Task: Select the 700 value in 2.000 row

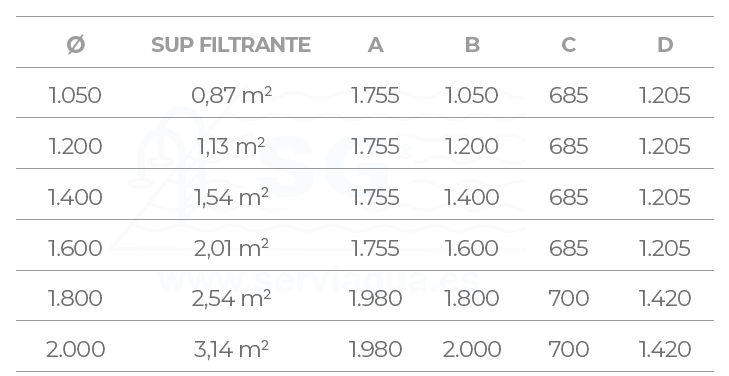Action: point(569,349)
